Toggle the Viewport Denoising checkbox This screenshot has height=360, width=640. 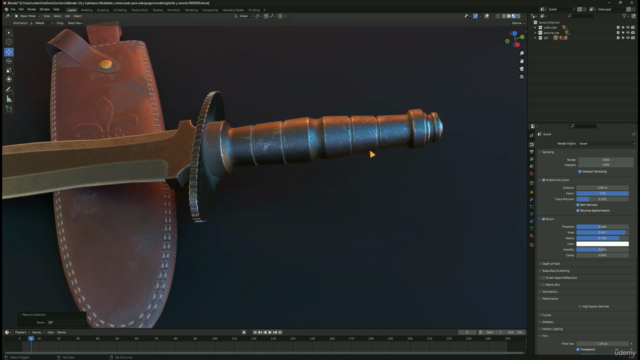tap(580, 171)
